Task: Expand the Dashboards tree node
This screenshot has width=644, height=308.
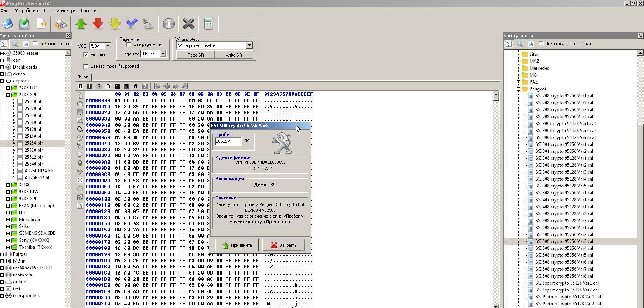Action: coord(2,67)
